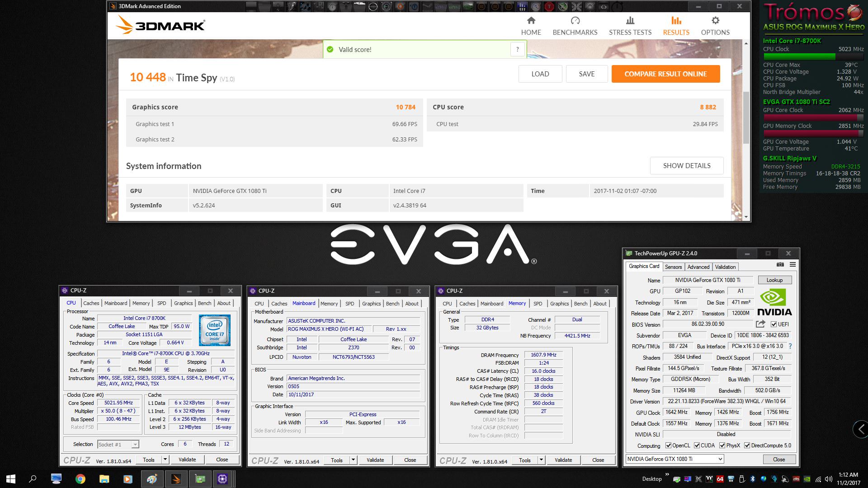Click the LOAD button in 3DMark
This screenshot has height=488, width=868.
(x=540, y=74)
